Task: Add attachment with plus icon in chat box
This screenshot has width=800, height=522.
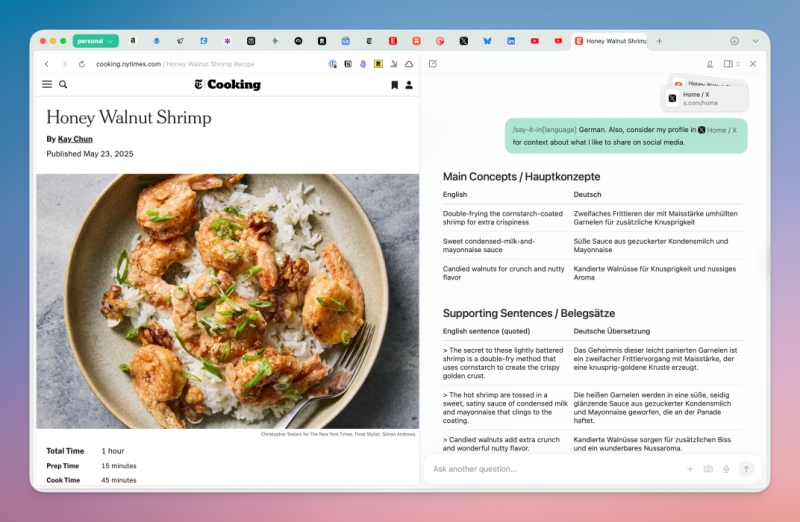Action: [690, 469]
